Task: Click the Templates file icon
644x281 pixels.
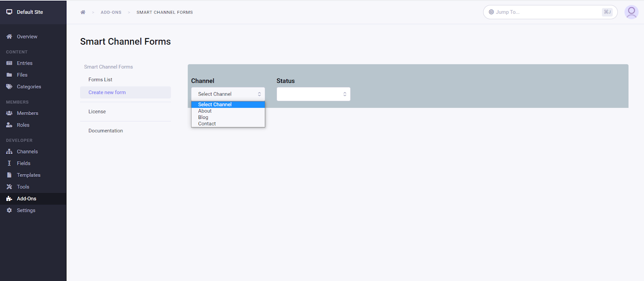Action: (x=9, y=175)
